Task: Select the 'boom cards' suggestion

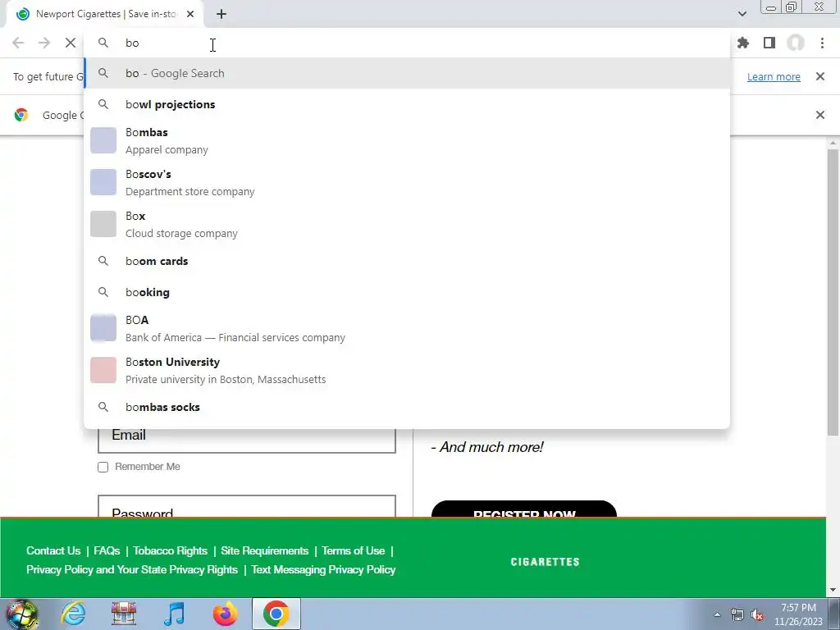Action: 407,261
